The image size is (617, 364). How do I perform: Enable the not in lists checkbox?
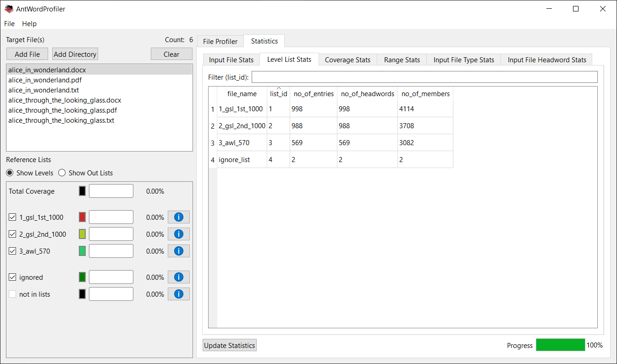pos(12,294)
